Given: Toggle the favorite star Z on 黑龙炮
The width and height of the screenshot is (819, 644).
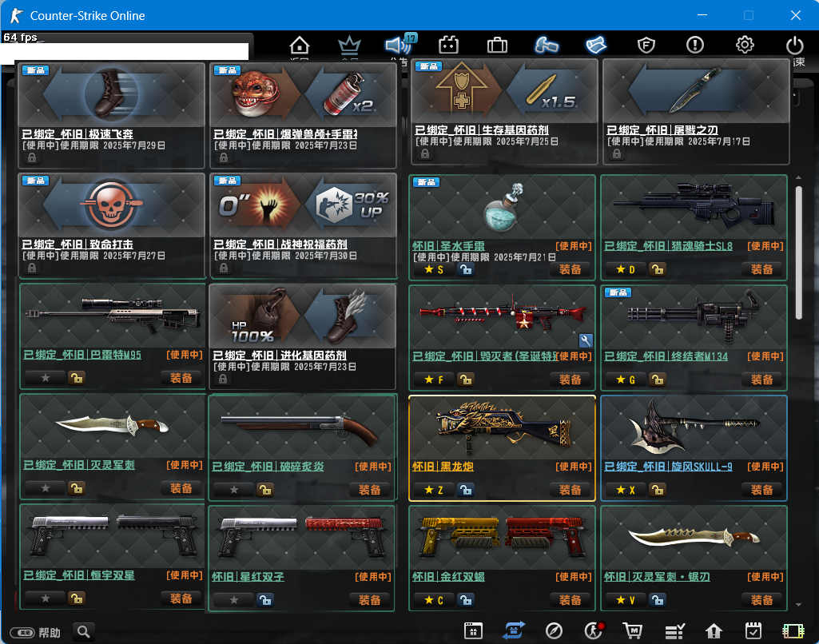Looking at the screenshot, I should 434,490.
